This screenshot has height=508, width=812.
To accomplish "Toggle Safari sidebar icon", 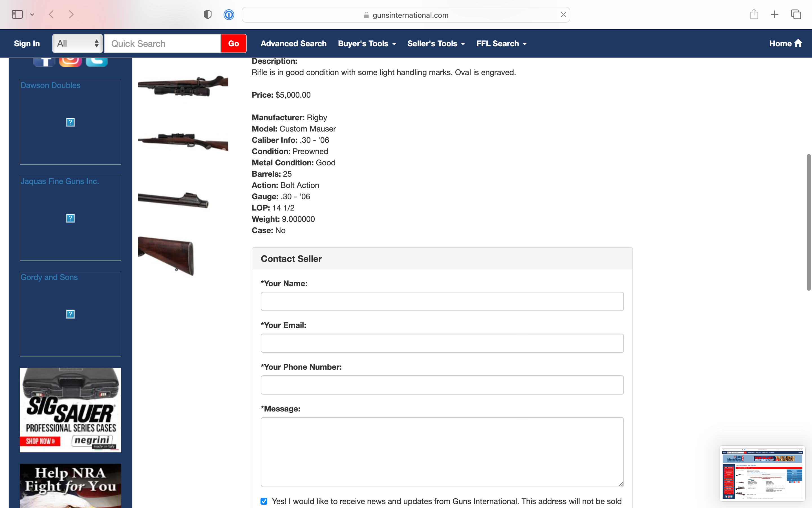I will [x=17, y=14].
